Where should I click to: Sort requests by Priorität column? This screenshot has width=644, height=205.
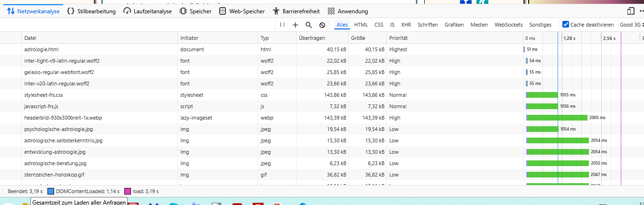click(398, 38)
